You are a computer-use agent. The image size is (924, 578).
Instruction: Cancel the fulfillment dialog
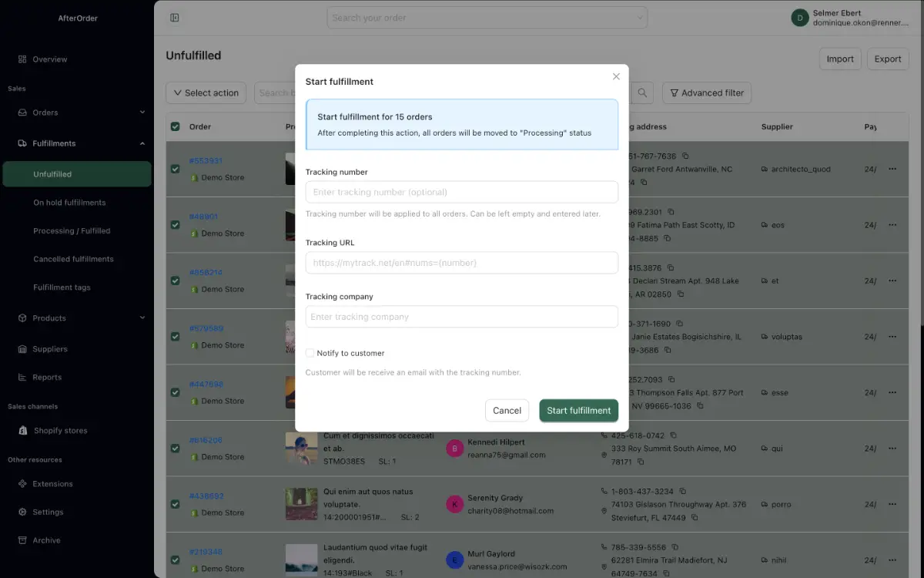(507, 411)
